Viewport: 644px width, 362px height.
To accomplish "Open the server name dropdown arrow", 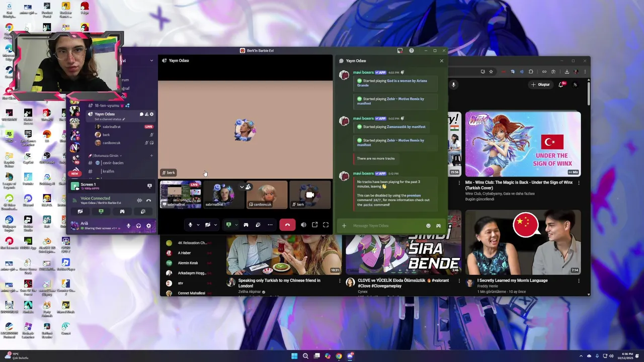I will coord(151,61).
